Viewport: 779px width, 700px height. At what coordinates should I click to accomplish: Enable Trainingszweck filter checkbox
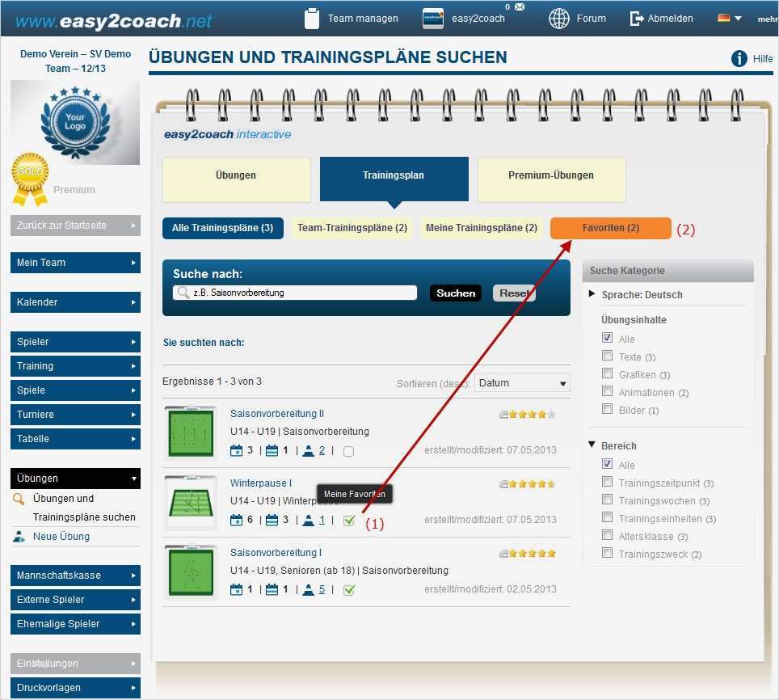(x=607, y=554)
